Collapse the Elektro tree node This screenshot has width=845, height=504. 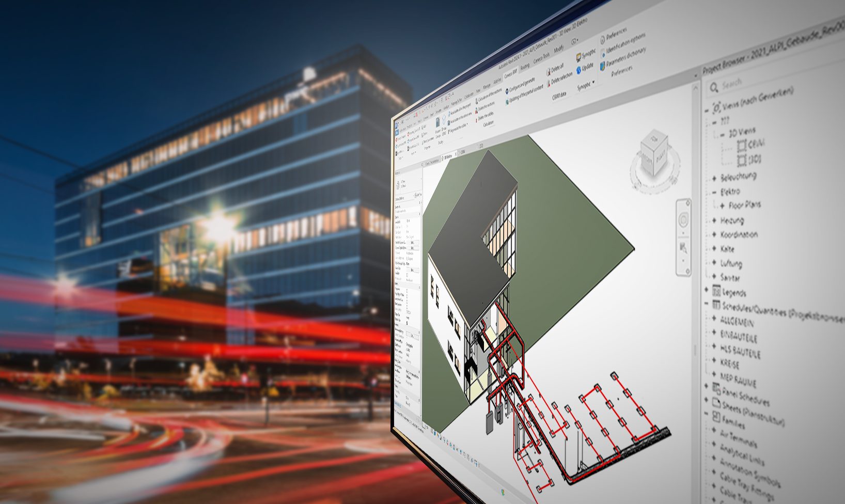coord(714,193)
